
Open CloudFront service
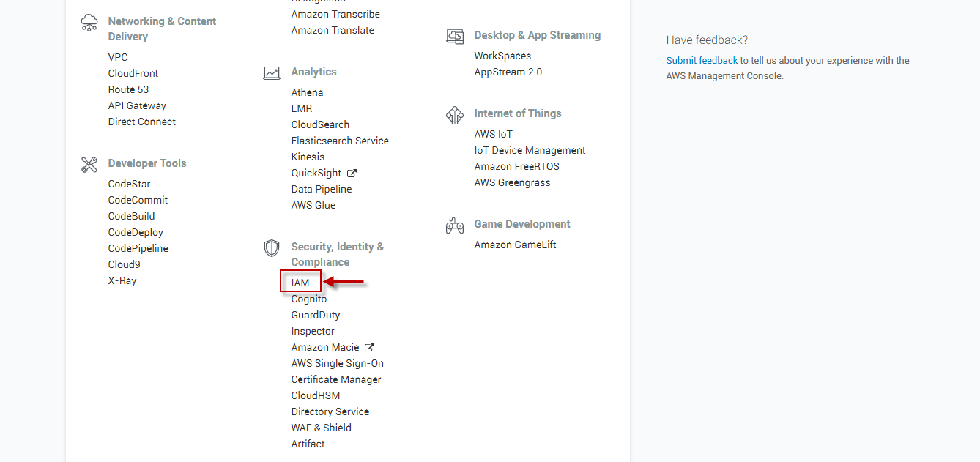(x=133, y=73)
